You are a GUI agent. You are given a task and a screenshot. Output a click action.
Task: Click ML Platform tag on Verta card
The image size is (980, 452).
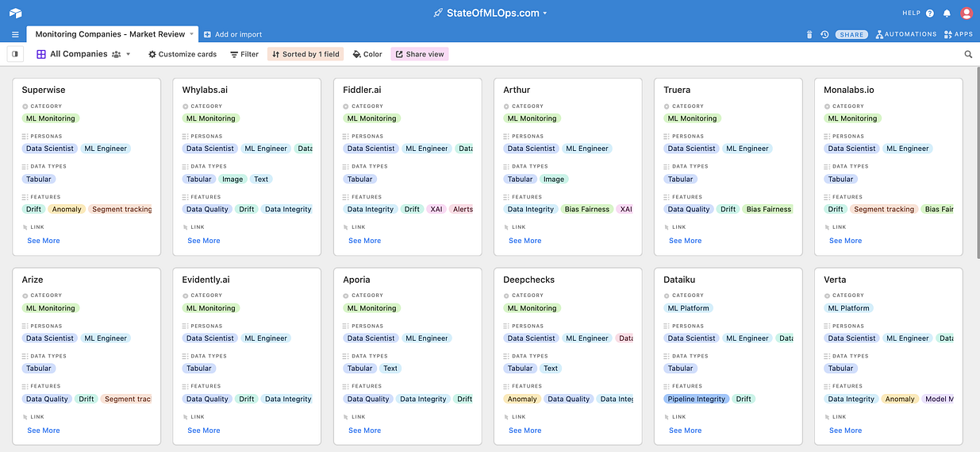coord(849,308)
